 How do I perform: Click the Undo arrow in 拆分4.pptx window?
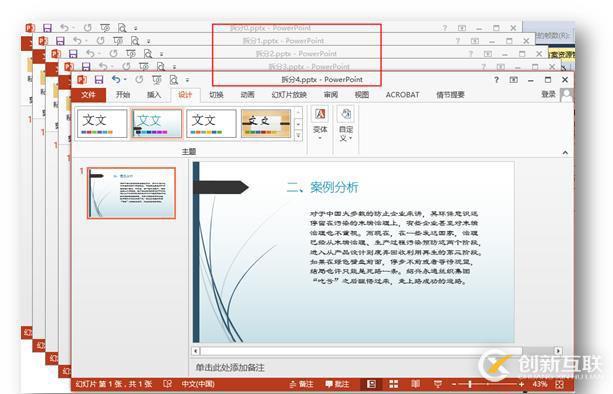click(116, 79)
